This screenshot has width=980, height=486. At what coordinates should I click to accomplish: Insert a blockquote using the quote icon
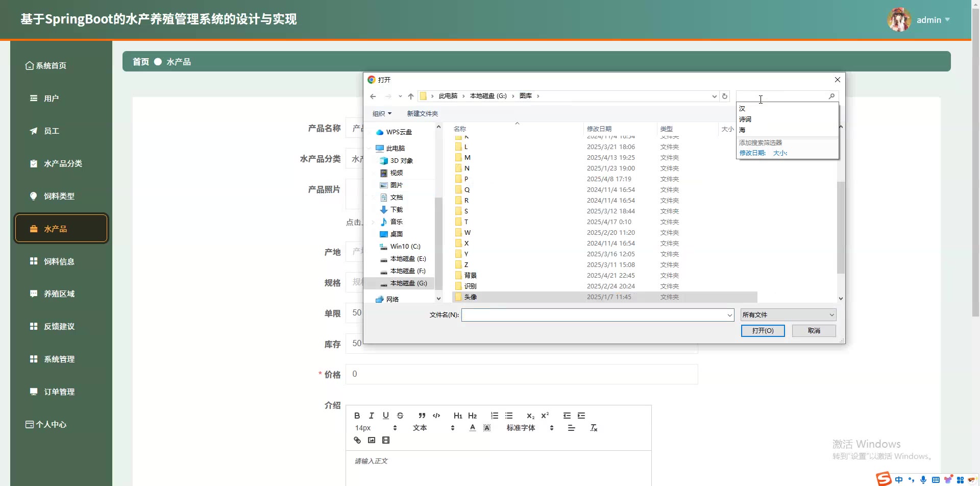click(422, 416)
